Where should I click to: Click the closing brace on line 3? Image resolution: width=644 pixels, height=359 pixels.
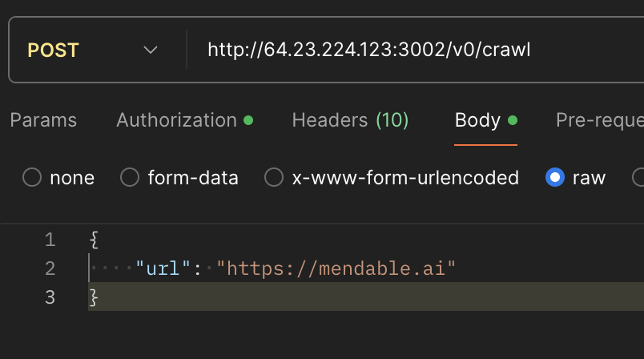click(94, 297)
